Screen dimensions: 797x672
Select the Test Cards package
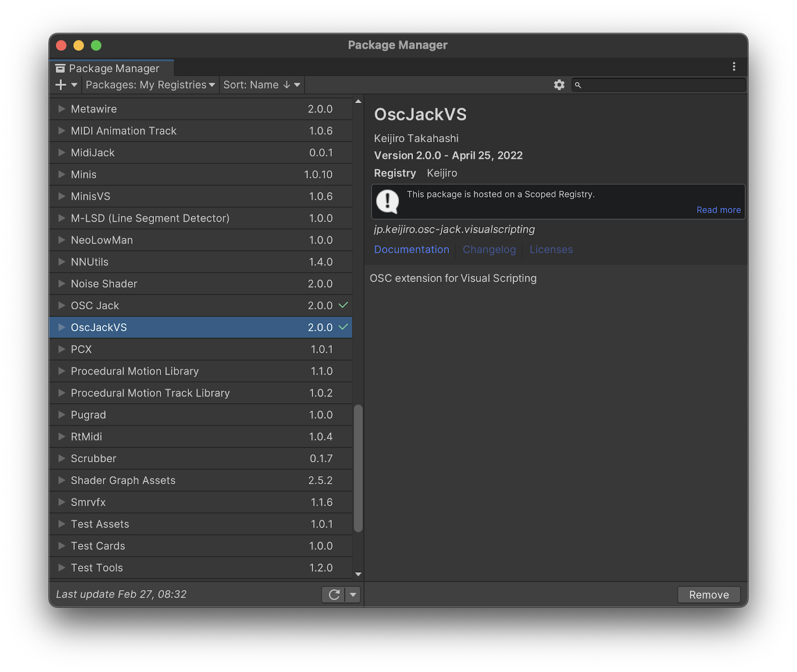(x=201, y=546)
